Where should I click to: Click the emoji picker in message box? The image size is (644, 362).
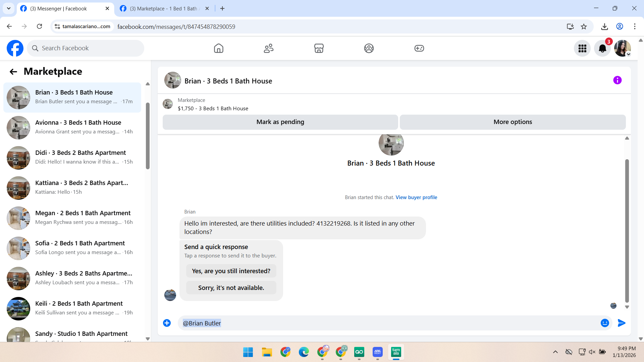(605, 323)
